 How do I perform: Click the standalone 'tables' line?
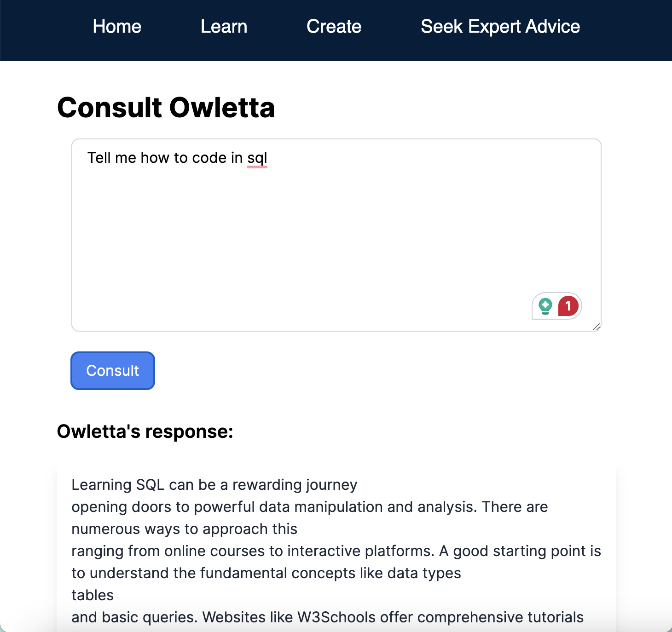click(93, 595)
